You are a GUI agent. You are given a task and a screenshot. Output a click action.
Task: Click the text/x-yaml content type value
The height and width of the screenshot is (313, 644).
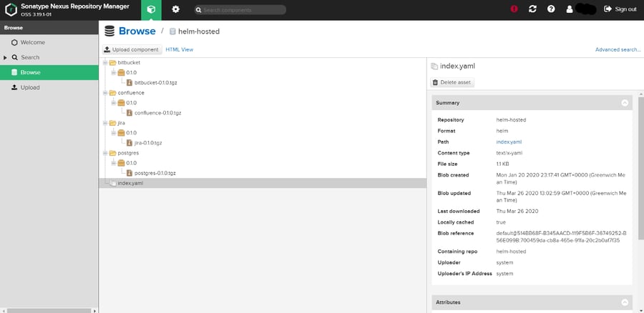coord(509,153)
